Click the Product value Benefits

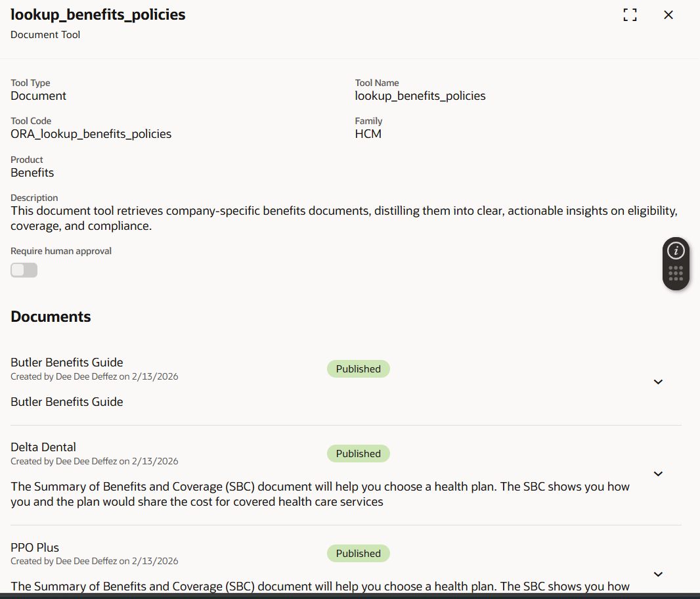pos(32,173)
